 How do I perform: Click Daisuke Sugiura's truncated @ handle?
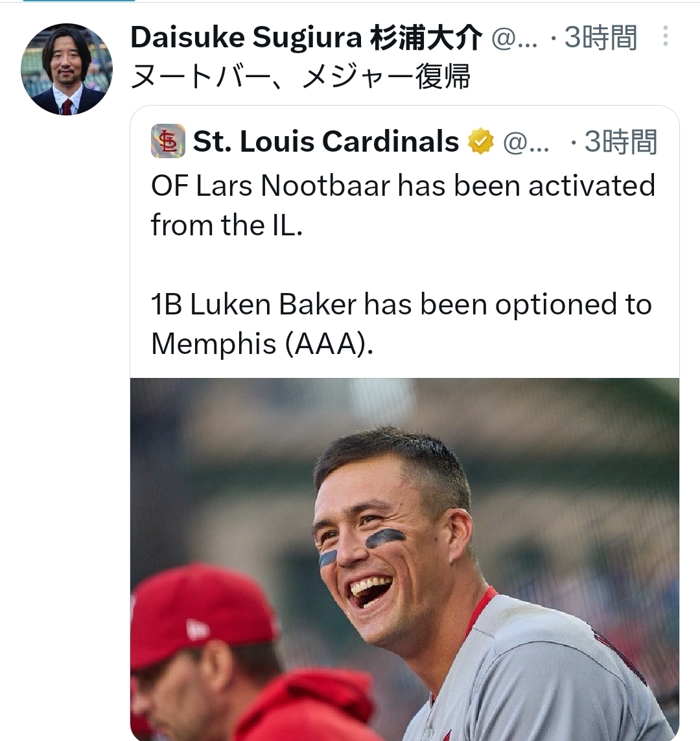pos(515,38)
